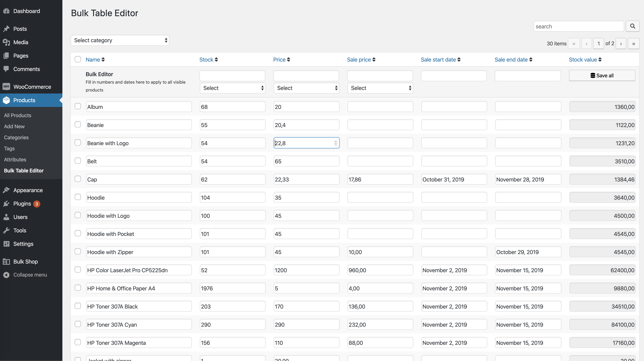
Task: Open the Comments section icon
Action: 7,69
